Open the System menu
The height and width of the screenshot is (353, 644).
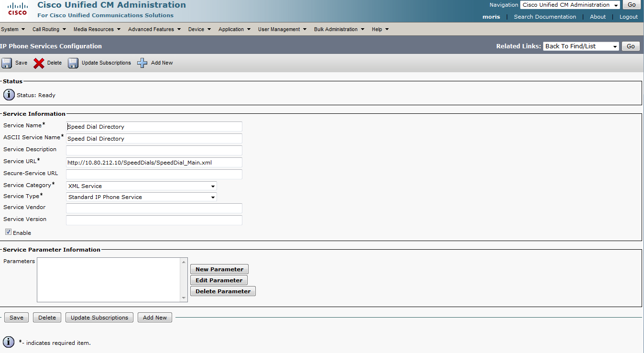(x=13, y=29)
